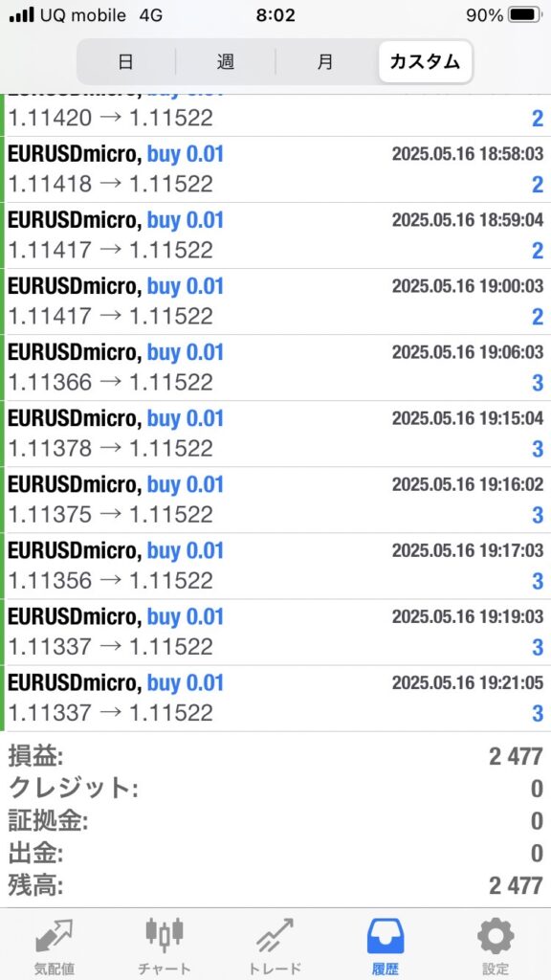This screenshot has height=980, width=551.
Task: Select the 週 week period segment
Action: pos(226,62)
